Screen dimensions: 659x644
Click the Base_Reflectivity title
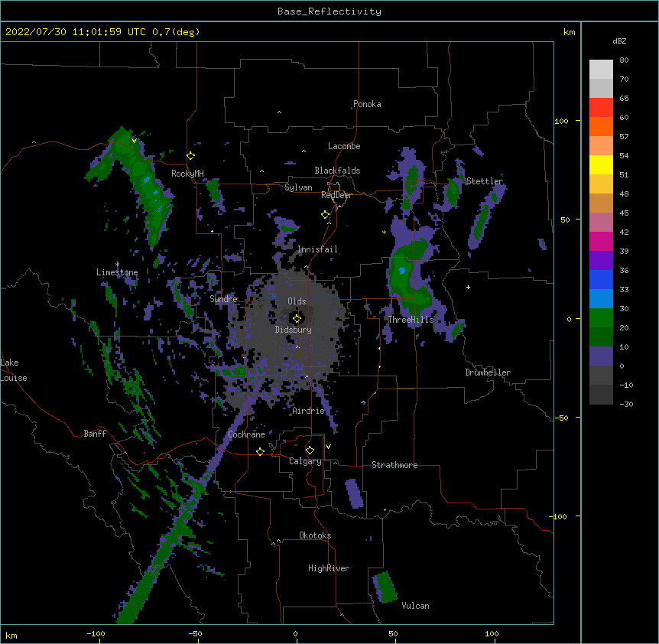click(329, 11)
